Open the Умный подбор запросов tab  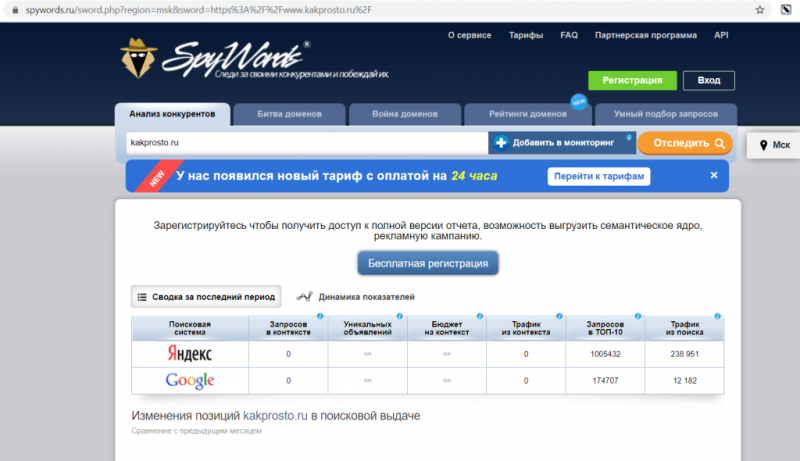(666, 114)
